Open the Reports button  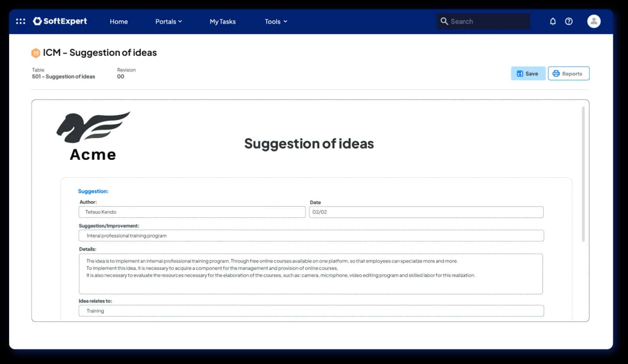(x=569, y=74)
